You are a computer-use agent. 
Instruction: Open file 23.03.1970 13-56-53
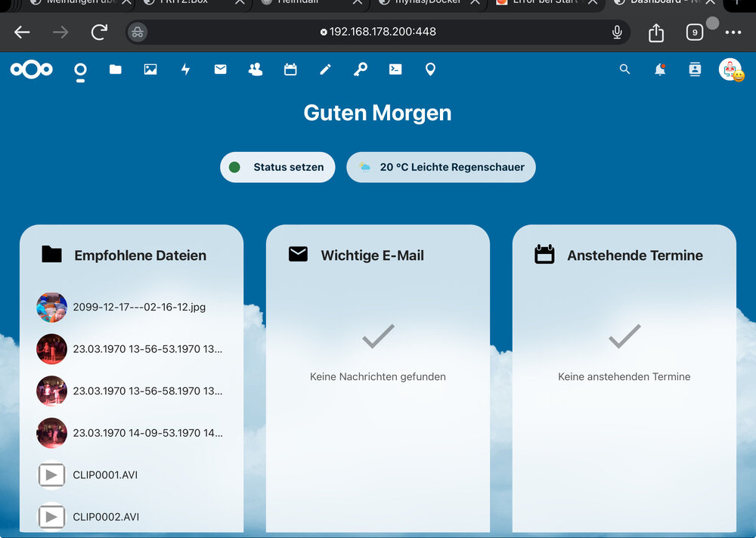click(x=131, y=349)
